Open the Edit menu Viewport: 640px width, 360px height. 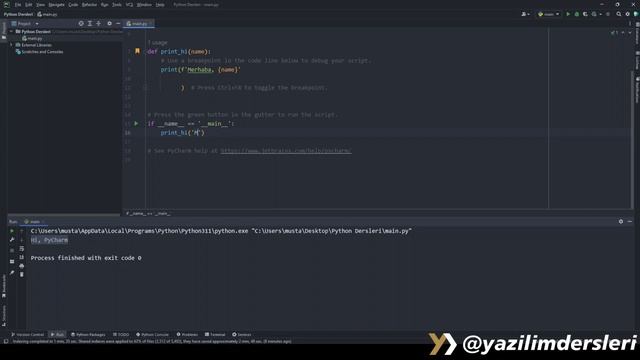pos(29,4)
